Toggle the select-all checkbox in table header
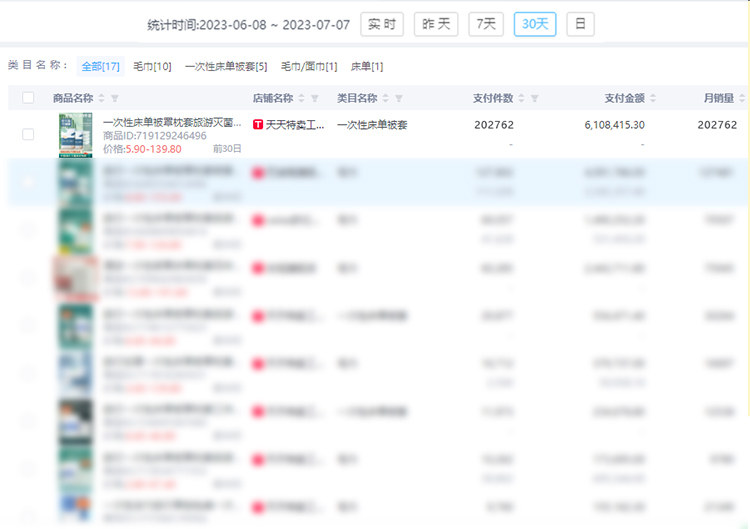This screenshot has width=750, height=529. coord(28,98)
